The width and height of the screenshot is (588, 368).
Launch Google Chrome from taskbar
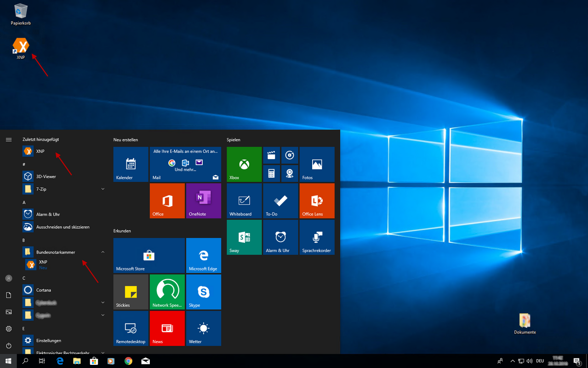(x=128, y=361)
